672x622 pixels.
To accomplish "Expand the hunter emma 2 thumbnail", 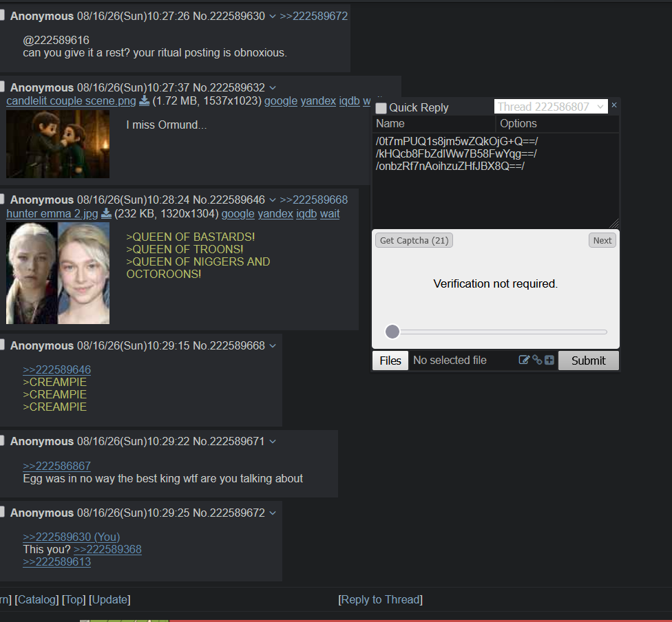I will coord(58,273).
